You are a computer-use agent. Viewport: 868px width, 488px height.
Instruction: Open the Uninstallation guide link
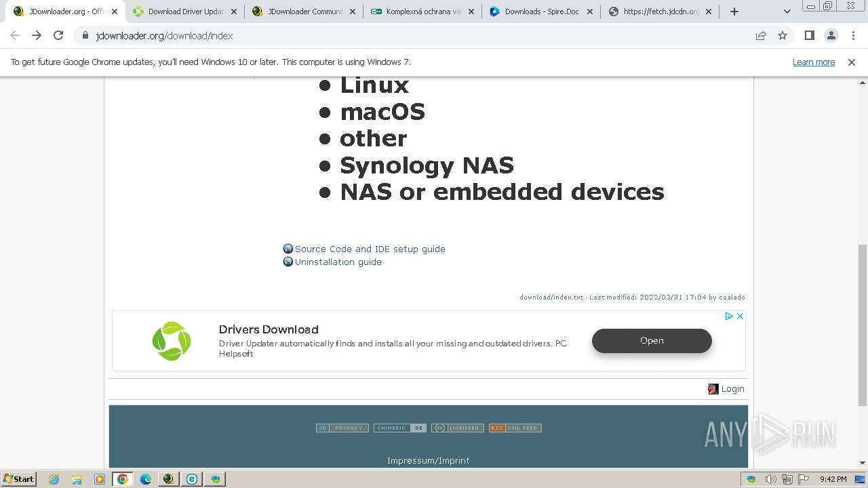click(338, 262)
